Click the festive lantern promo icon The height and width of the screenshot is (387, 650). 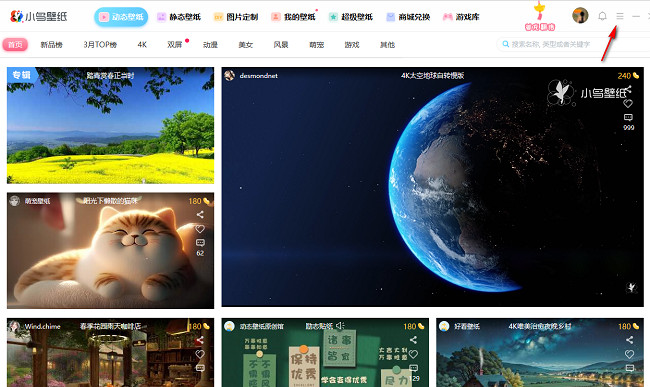click(x=540, y=16)
